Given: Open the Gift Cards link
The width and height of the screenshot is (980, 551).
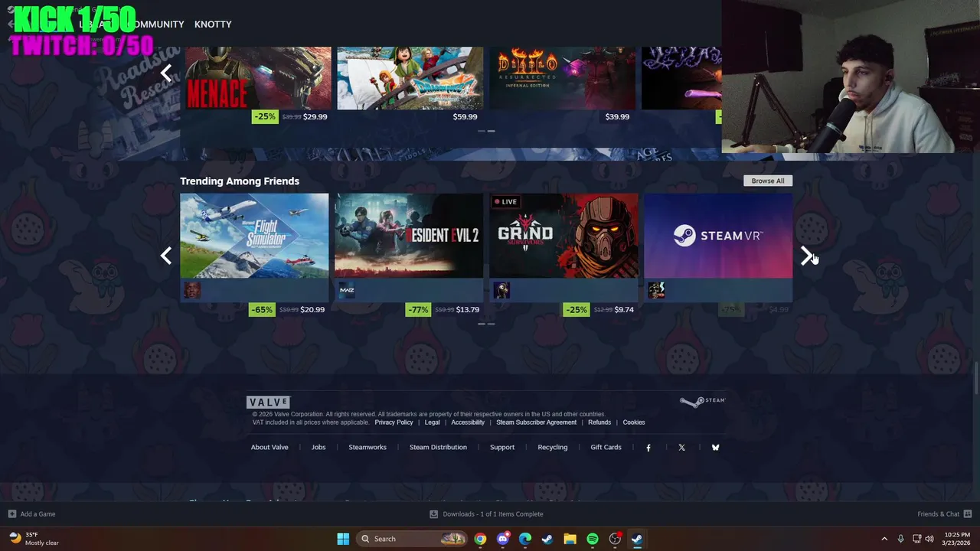Looking at the screenshot, I should click(x=606, y=448).
